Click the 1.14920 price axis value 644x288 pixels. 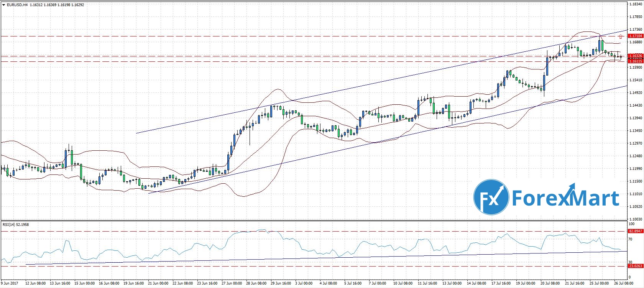coord(636,93)
